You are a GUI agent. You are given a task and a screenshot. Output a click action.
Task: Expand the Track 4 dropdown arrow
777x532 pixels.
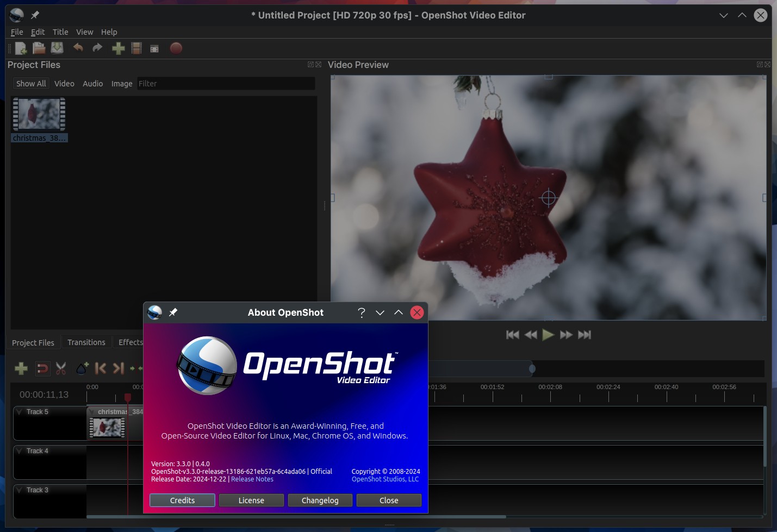pyautogui.click(x=20, y=451)
